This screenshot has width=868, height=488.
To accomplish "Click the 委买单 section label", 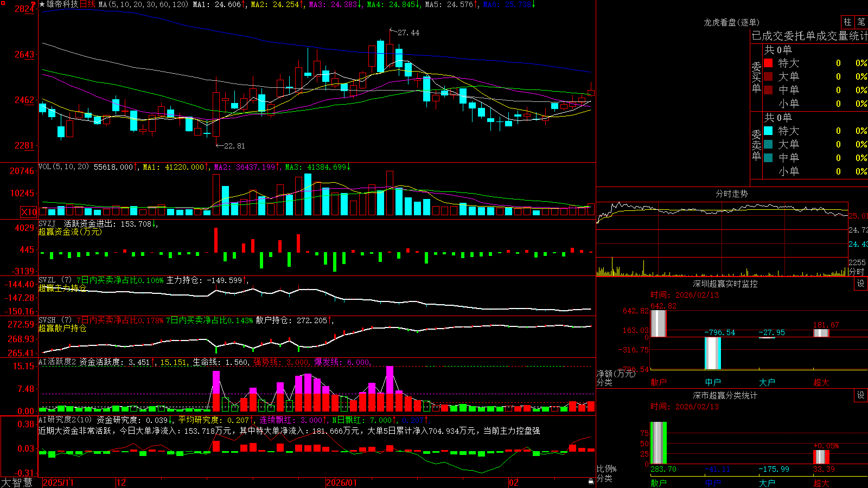I will tap(756, 78).
